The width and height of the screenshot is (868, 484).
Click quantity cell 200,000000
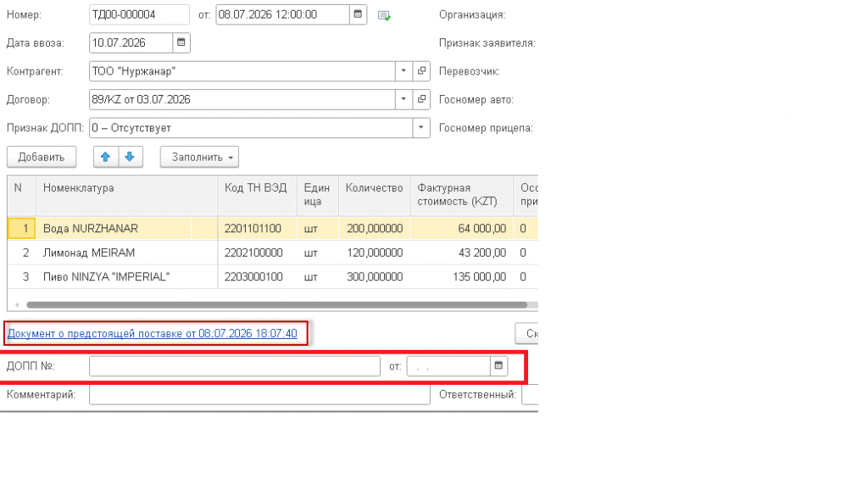click(x=374, y=228)
